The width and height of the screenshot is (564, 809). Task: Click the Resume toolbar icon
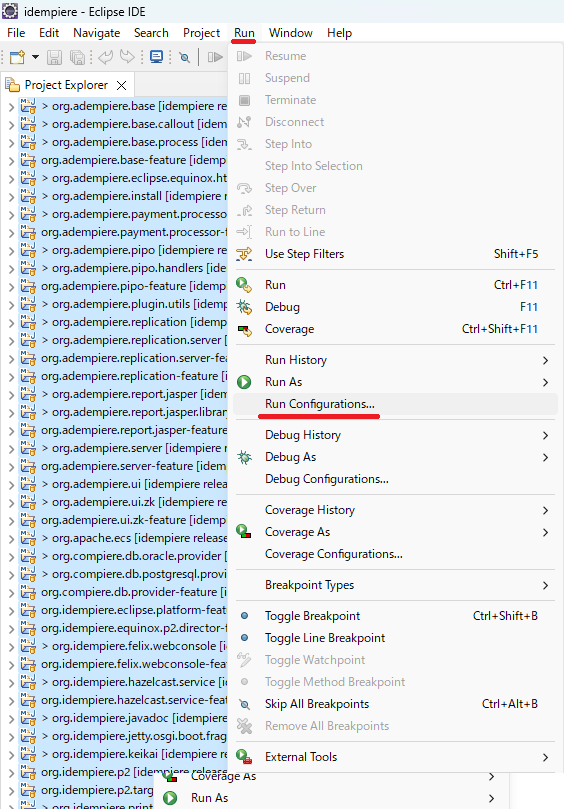pos(215,57)
